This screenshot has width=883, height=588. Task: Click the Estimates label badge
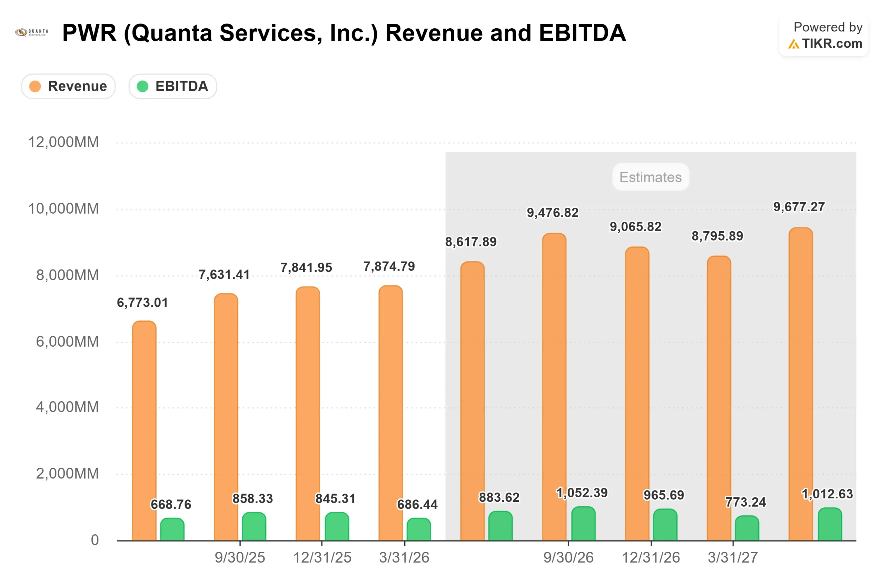tap(650, 177)
